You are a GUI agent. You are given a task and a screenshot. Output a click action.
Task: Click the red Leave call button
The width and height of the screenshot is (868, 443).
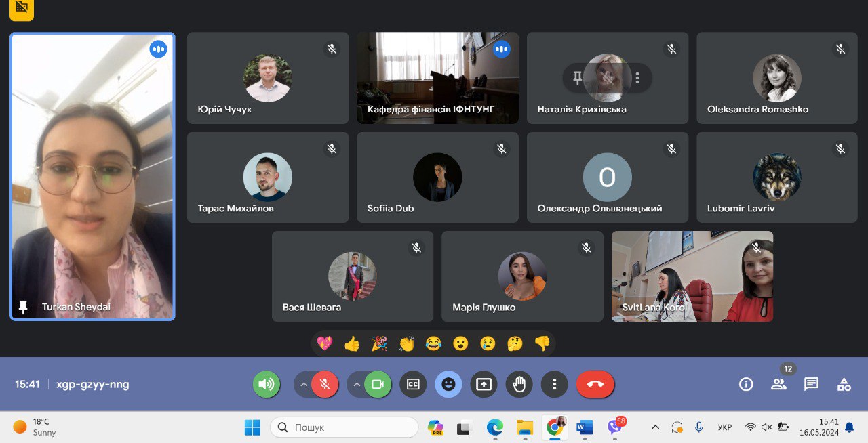click(595, 384)
